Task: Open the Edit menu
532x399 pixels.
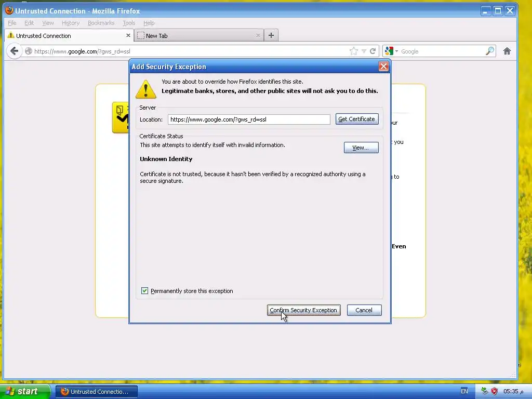Action: point(29,23)
